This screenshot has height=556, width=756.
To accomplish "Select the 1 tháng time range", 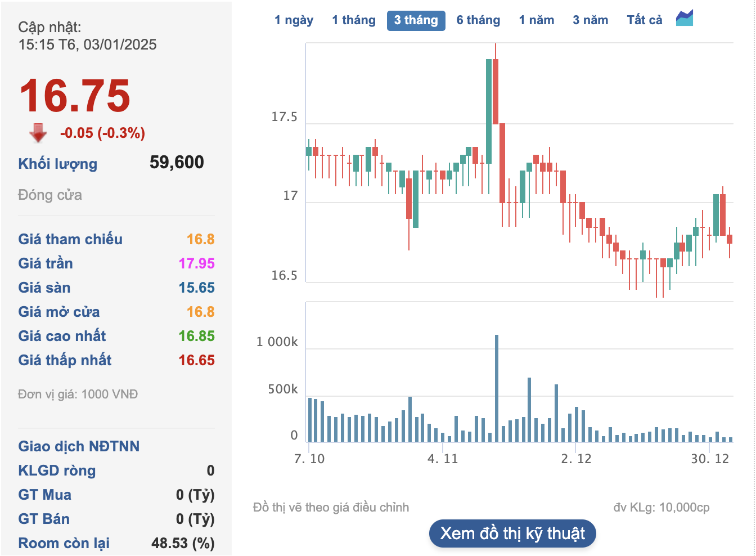I will click(x=353, y=20).
